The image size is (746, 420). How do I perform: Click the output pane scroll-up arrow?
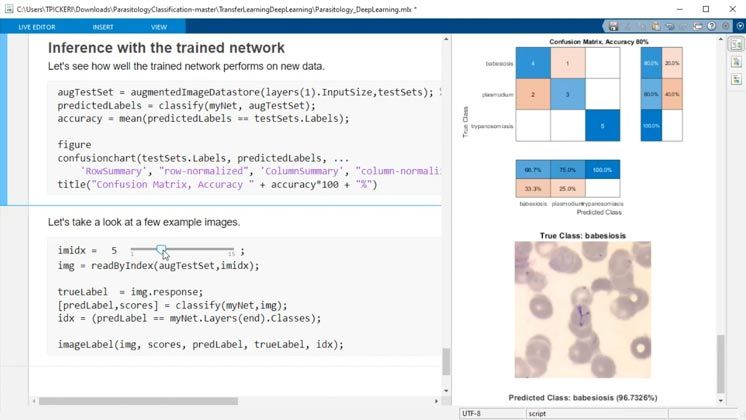721,41
